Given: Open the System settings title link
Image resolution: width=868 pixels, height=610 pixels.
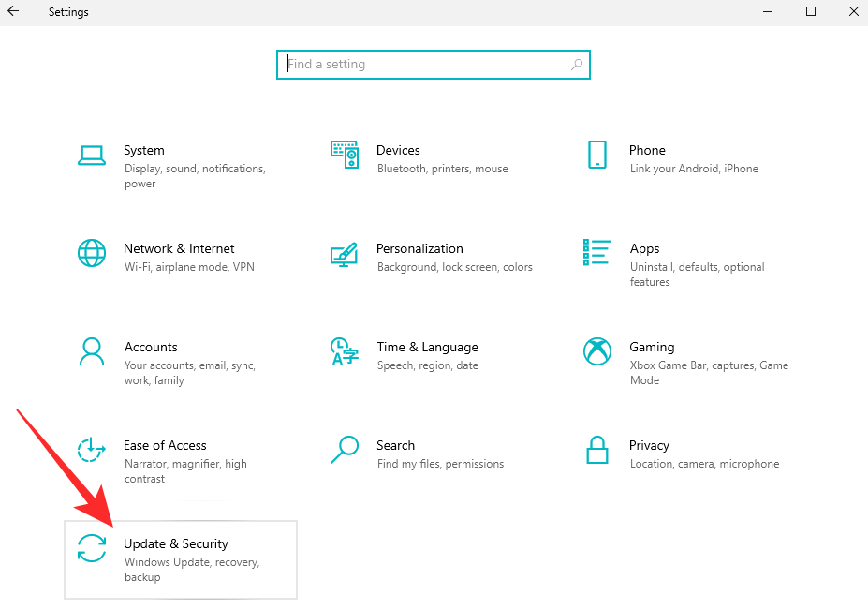Looking at the screenshot, I should 143,150.
